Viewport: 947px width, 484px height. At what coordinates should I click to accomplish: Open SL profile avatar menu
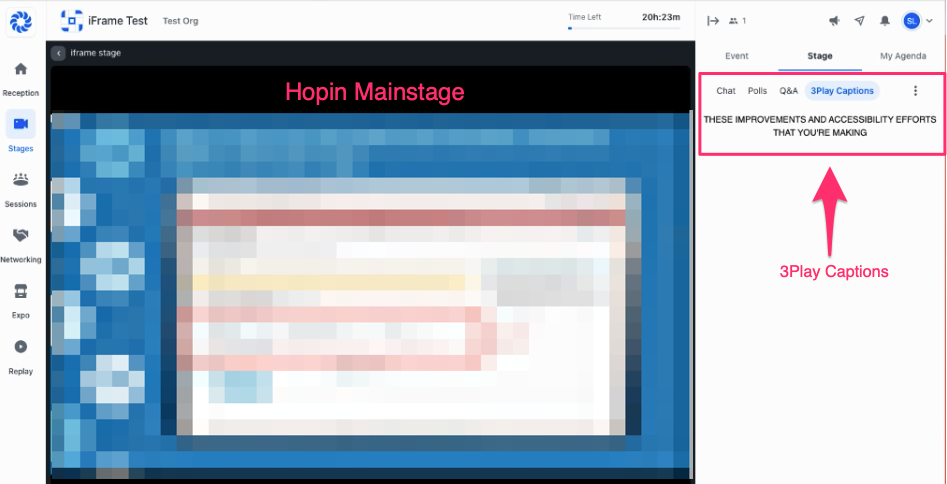[911, 21]
